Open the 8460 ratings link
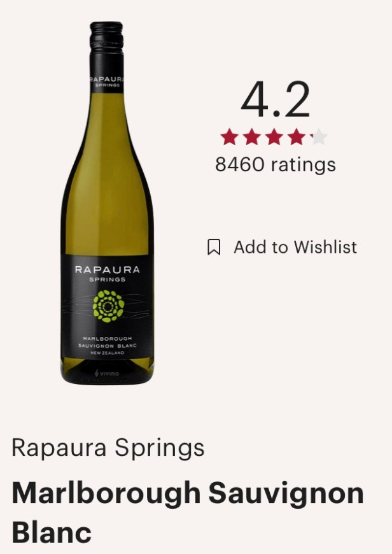 (x=276, y=164)
